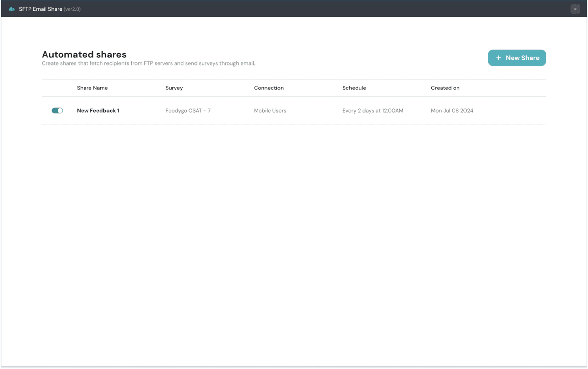The image size is (588, 369).
Task: Close the SFTP Email Share window
Action: click(x=575, y=9)
